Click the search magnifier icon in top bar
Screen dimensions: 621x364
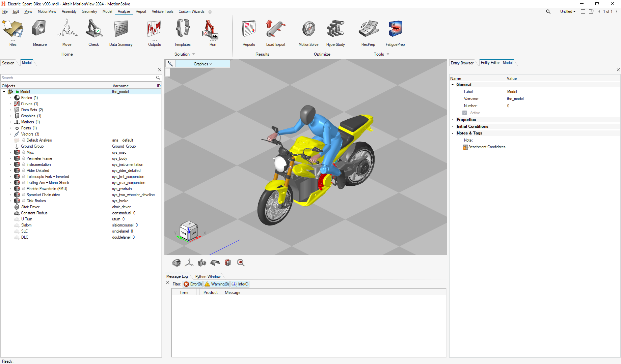[x=548, y=11]
